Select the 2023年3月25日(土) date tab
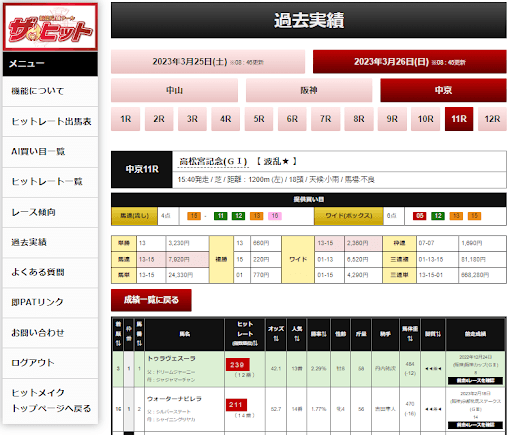 coord(208,62)
